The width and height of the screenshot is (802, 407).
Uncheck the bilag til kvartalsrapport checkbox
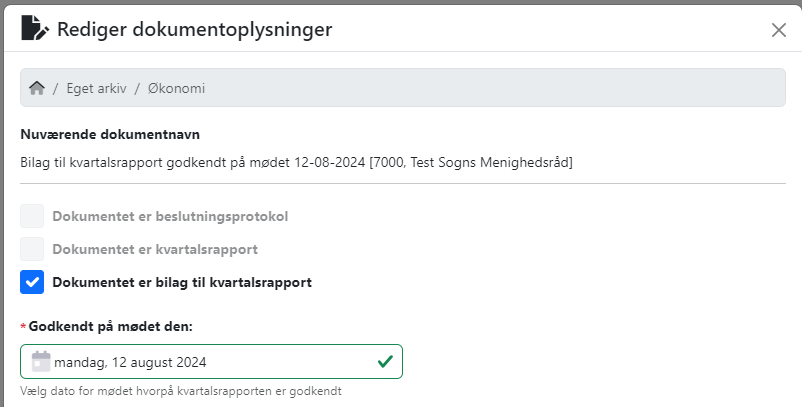[32, 282]
